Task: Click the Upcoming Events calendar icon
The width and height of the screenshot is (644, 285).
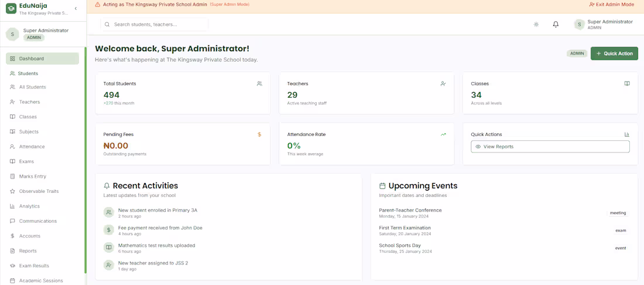Action: pyautogui.click(x=382, y=186)
